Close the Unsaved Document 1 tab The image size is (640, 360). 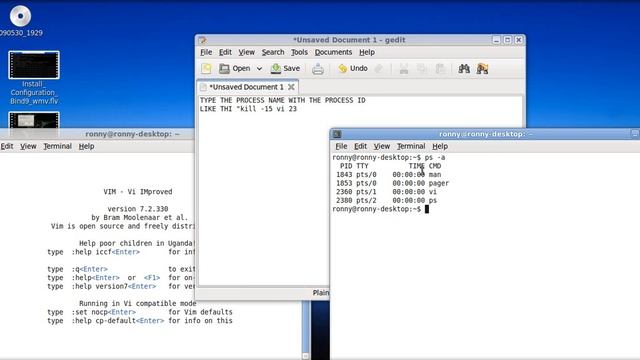(x=291, y=87)
